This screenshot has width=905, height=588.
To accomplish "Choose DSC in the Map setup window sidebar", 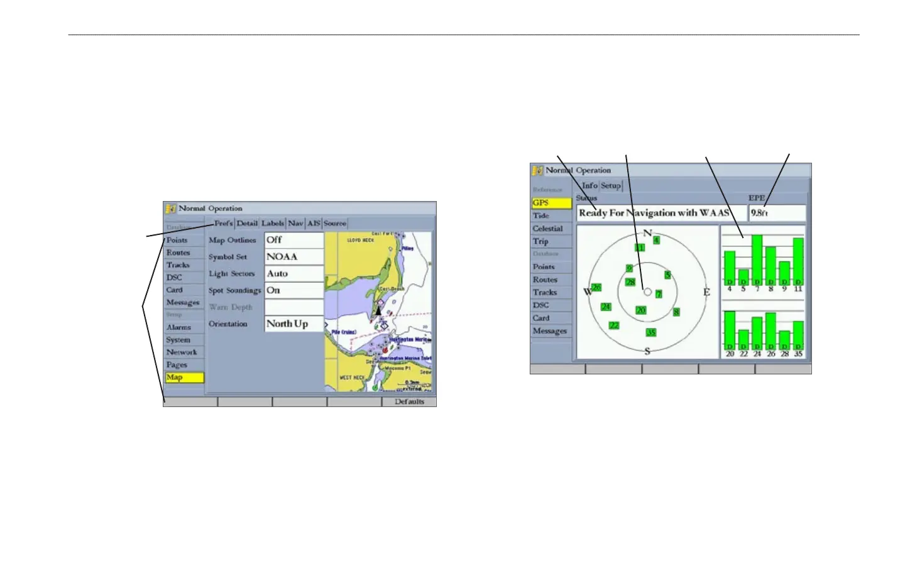I will click(x=184, y=278).
